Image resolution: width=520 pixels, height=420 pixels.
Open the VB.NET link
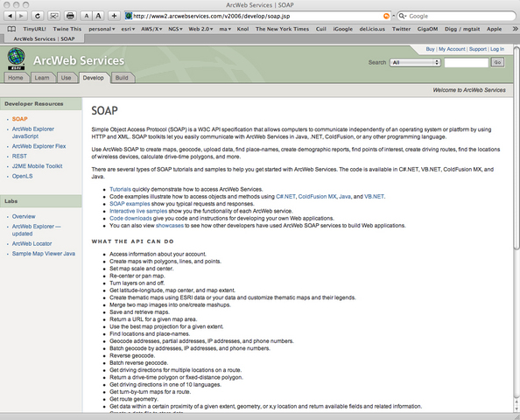click(374, 197)
